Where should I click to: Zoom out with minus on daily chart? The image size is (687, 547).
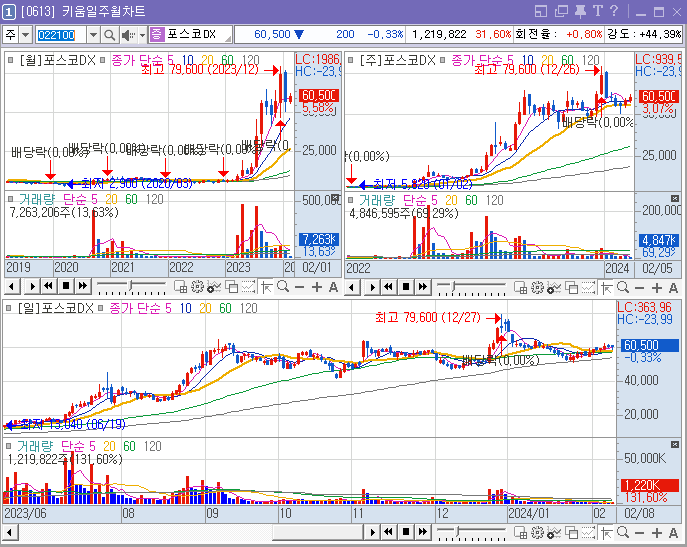click(640, 533)
